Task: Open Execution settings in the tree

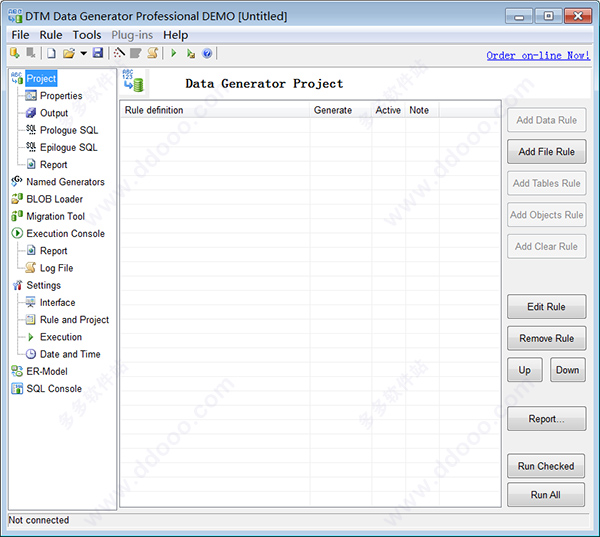Action: click(61, 337)
